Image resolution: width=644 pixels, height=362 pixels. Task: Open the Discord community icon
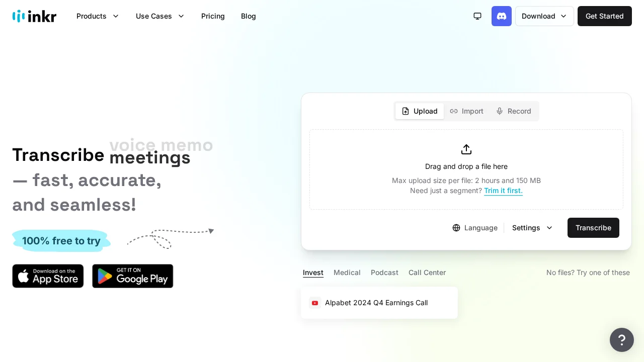click(502, 16)
